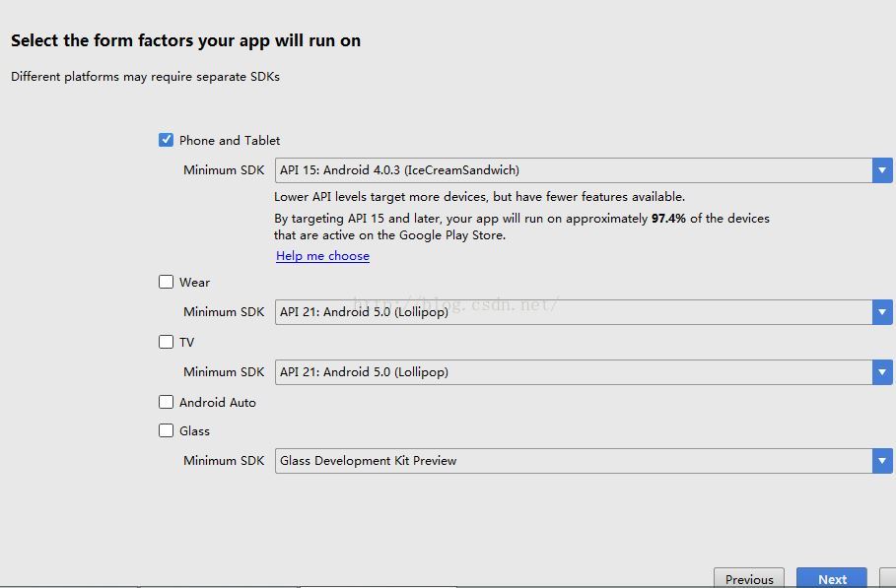Enable the Android Auto checkbox
Image resolution: width=896 pixels, height=588 pixels.
(167, 402)
